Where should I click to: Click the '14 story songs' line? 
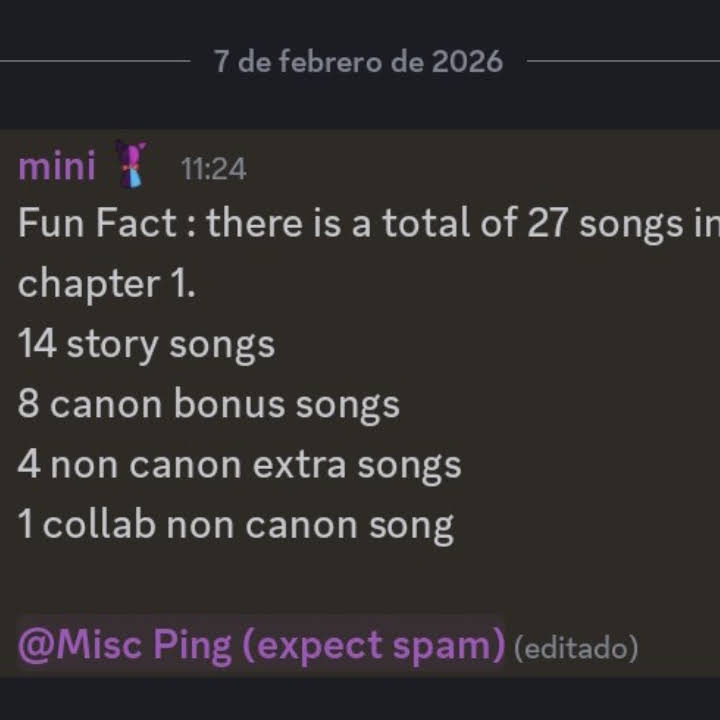tap(146, 345)
